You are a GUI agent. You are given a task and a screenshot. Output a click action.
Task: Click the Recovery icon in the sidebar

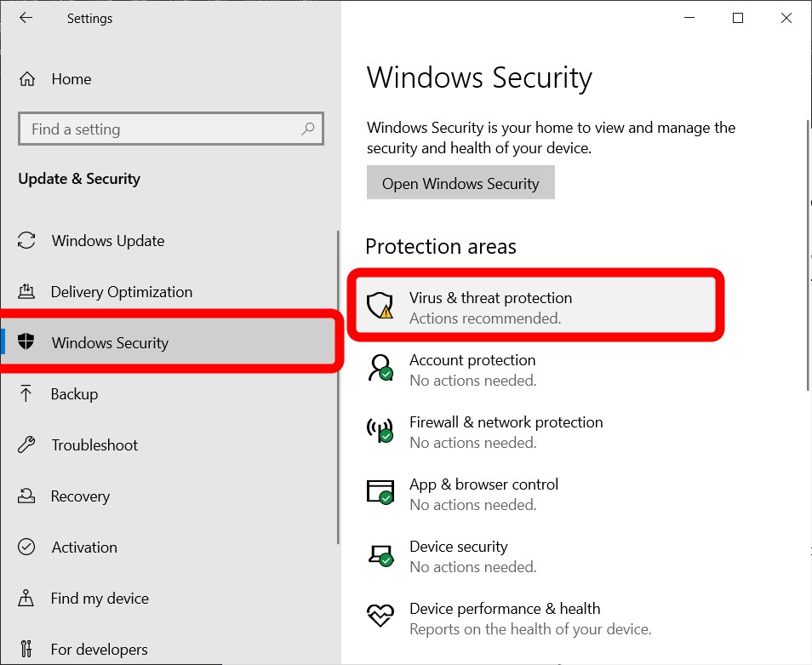point(26,496)
